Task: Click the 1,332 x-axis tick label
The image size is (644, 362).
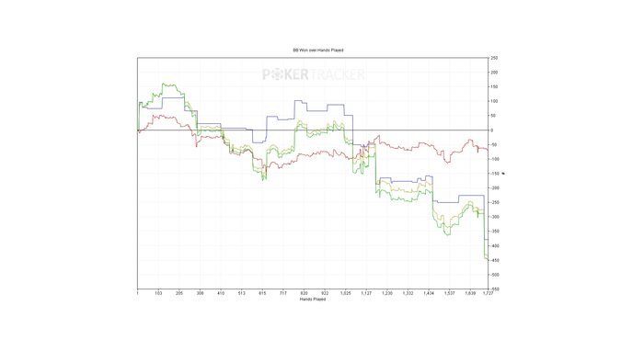Action: pyautogui.click(x=408, y=293)
